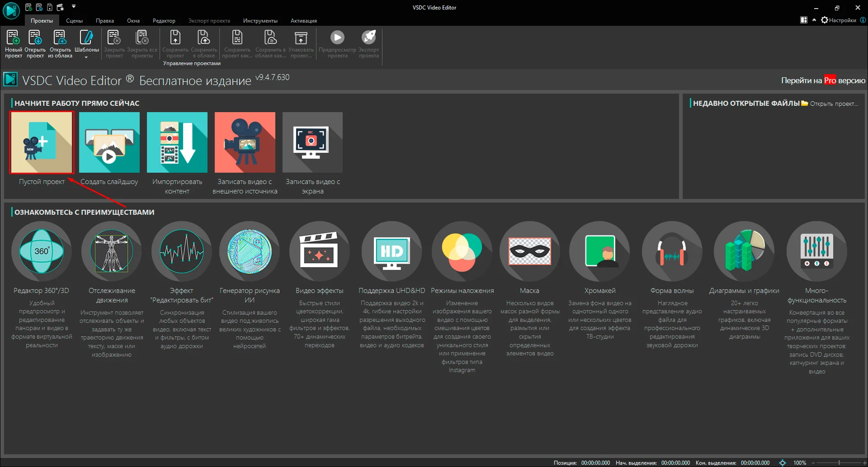Click the Кон. выделения time value
This screenshot has width=868, height=467.
coord(755,462)
